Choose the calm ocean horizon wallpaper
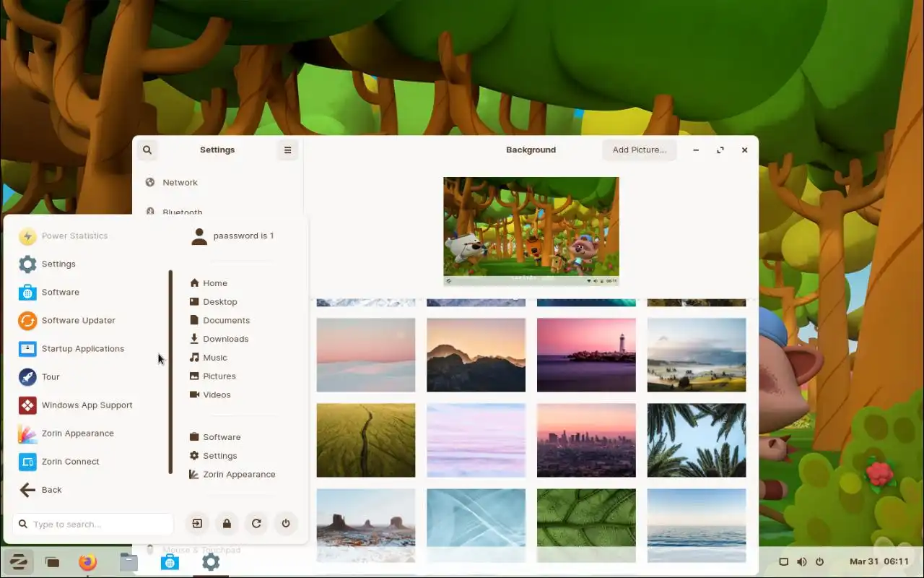This screenshot has width=924, height=578. click(x=697, y=525)
